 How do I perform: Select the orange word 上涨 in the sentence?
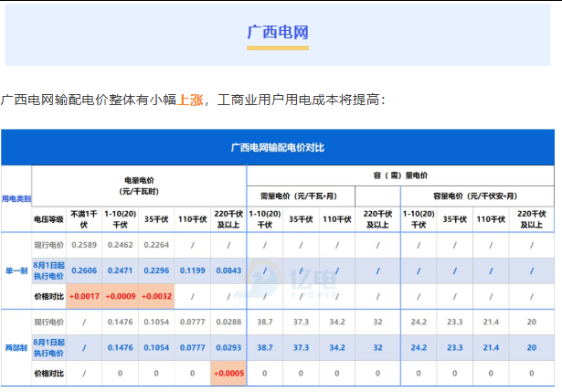point(190,100)
